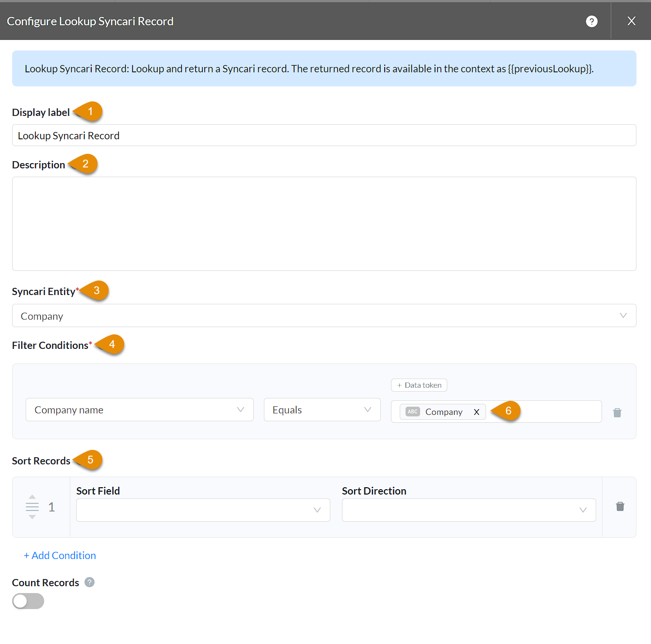The height and width of the screenshot is (644, 651).
Task: Click the Filter Conditions heading
Action: [50, 346]
